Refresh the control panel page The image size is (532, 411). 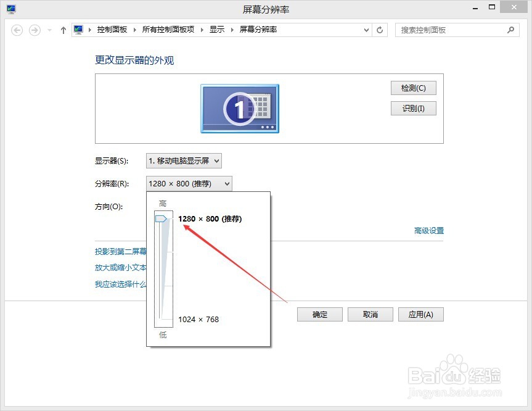(380, 30)
